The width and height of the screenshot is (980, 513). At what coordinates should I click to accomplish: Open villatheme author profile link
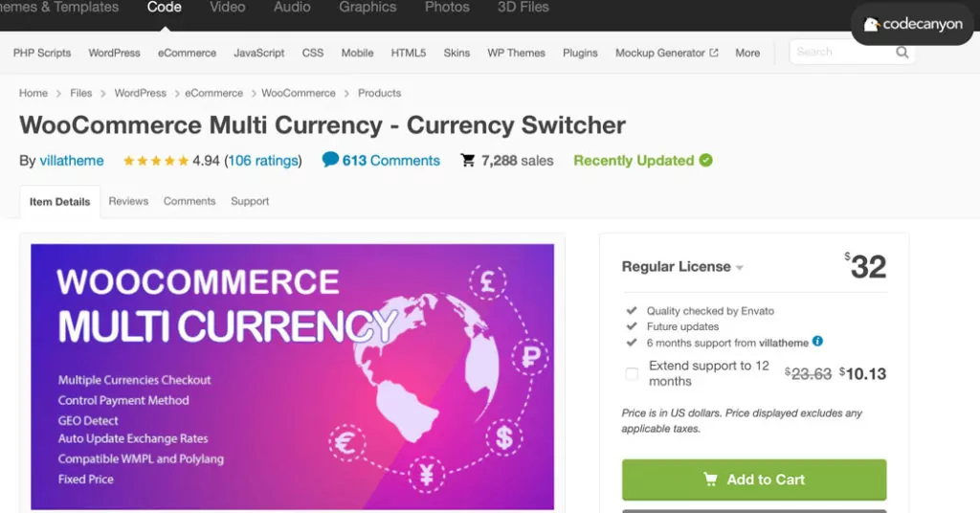point(72,161)
